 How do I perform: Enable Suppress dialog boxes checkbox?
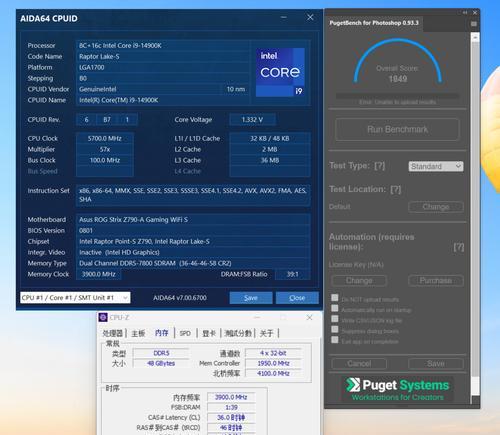(335, 329)
